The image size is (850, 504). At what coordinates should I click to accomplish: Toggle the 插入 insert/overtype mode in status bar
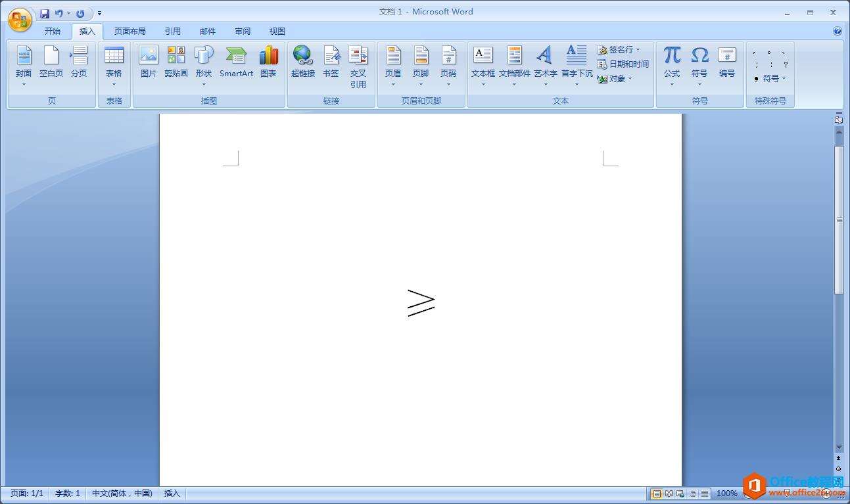(x=172, y=493)
